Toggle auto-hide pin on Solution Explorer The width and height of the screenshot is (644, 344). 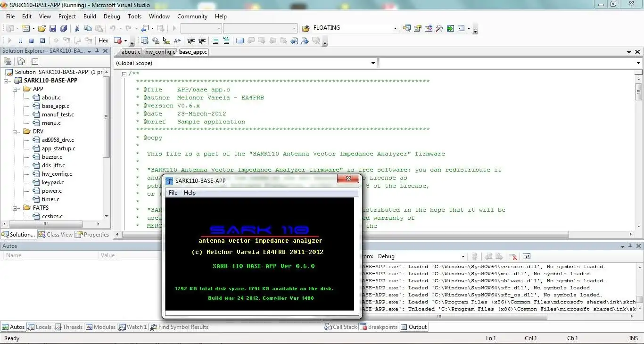(98, 51)
